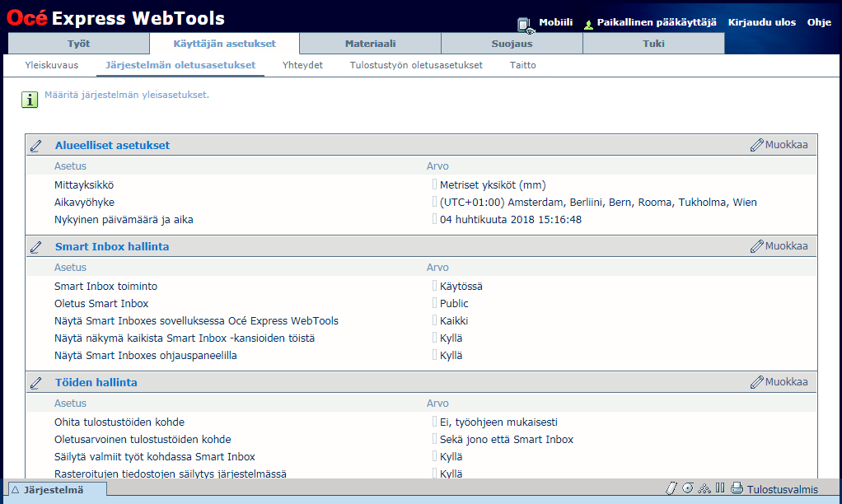Click the Mobiili device icon
The image size is (842, 504).
coord(525,25)
